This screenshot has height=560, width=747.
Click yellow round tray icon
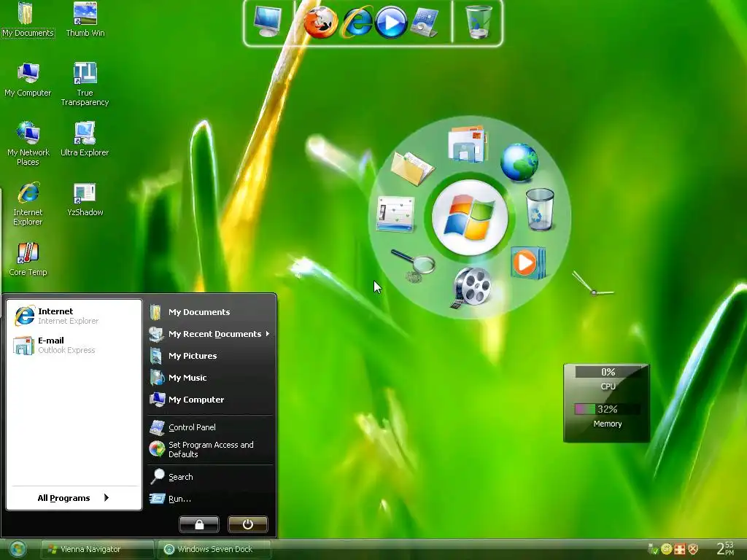pyautogui.click(x=667, y=549)
